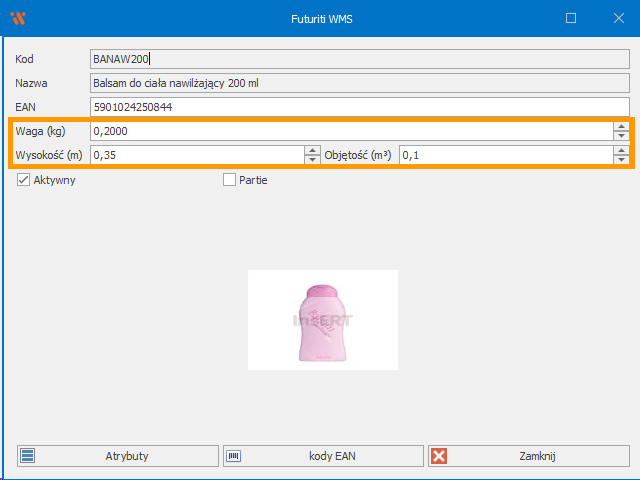
Task: Open the kody EAN button
Action: (x=323, y=456)
